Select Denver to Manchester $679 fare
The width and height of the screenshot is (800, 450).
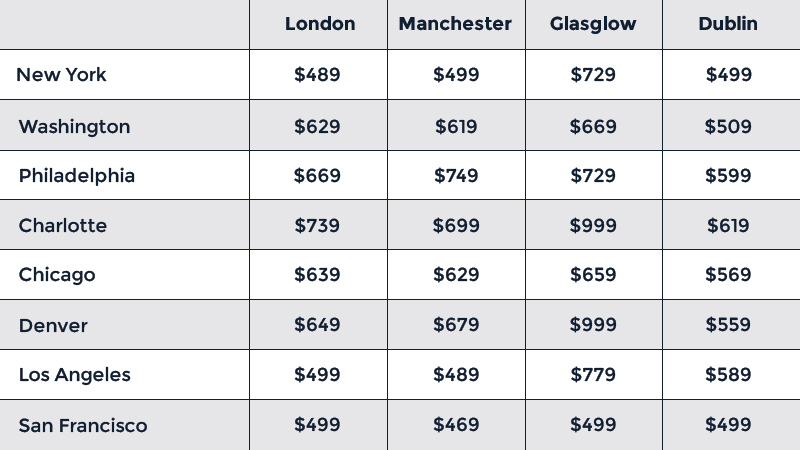(456, 326)
